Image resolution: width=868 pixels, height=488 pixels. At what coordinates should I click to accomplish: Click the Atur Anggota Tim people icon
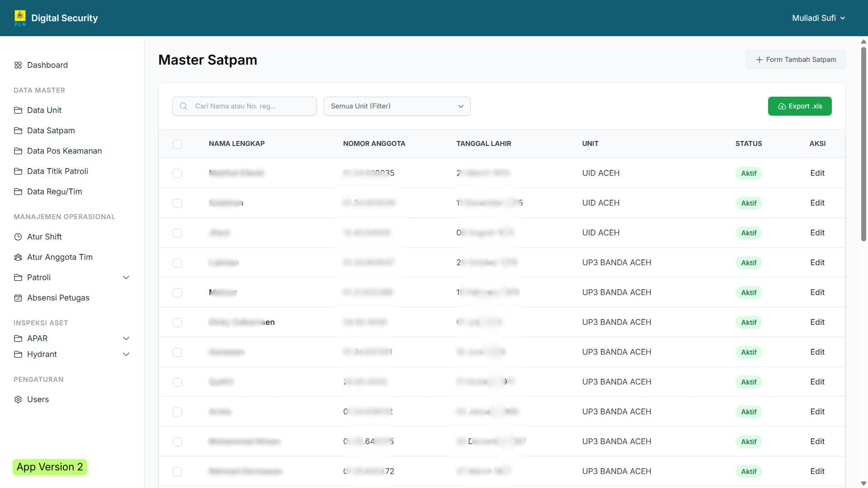click(18, 257)
